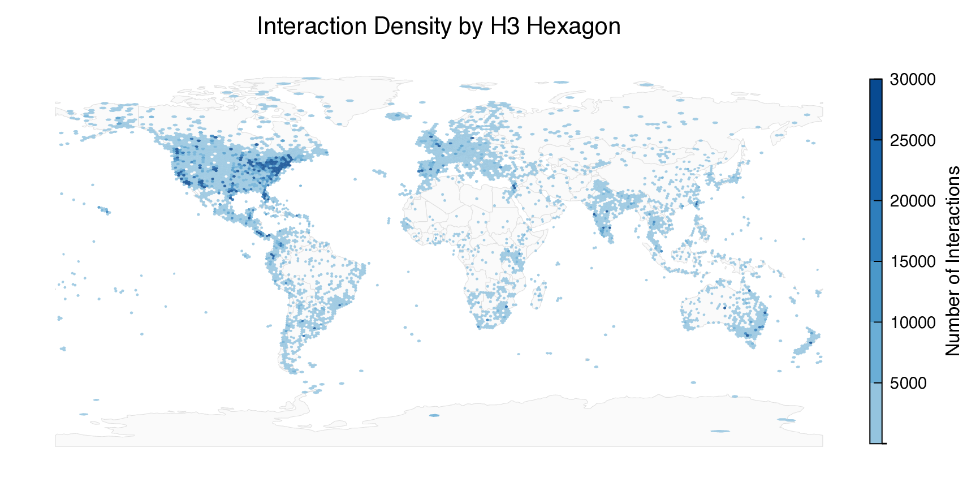Image resolution: width=980 pixels, height=482 pixels.
Task: Click the hexagons over Madagascar
Action: [x=539, y=295]
